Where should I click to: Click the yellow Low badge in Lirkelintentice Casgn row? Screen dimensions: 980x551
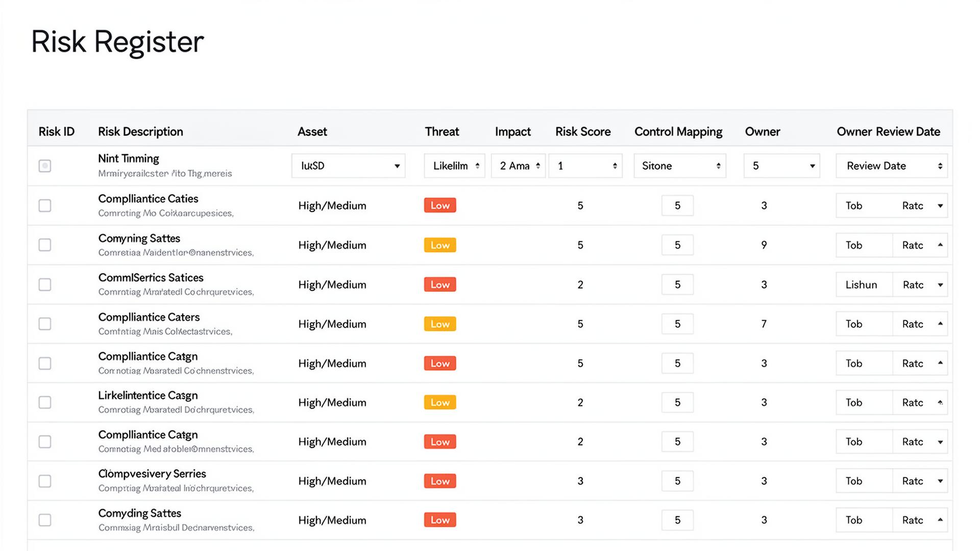click(x=440, y=402)
